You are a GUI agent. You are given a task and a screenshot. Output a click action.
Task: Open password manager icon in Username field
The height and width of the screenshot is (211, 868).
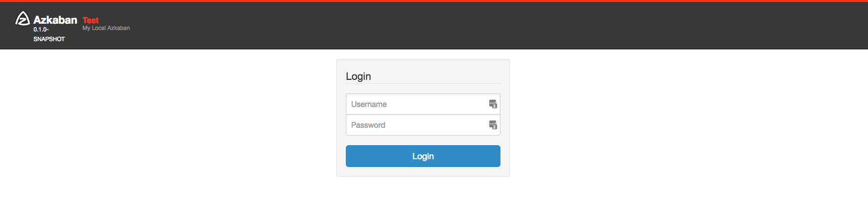point(493,104)
